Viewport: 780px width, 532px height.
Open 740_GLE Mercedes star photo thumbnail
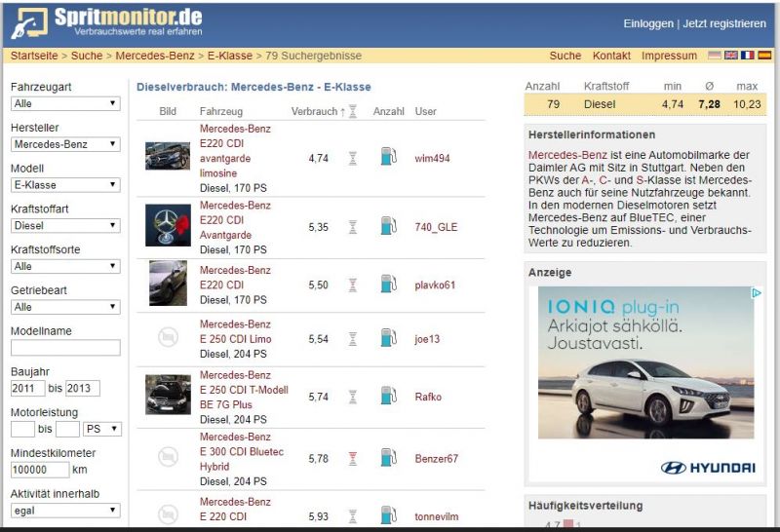tap(168, 225)
